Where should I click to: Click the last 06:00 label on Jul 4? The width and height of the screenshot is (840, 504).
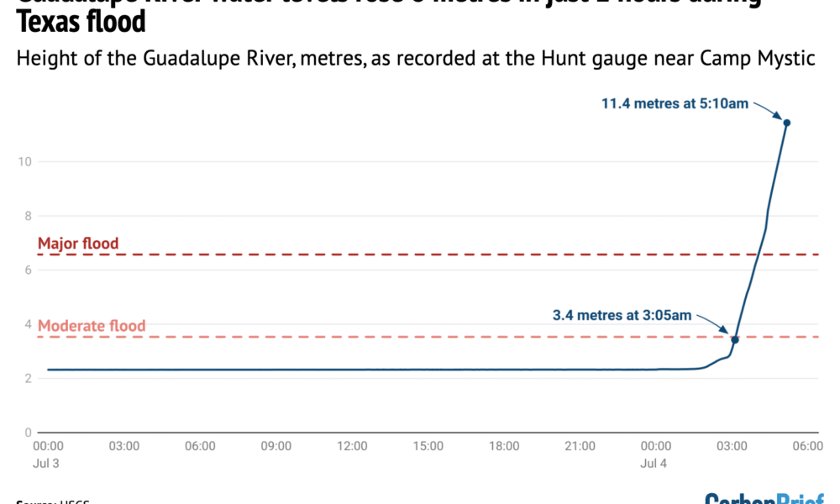[807, 447]
